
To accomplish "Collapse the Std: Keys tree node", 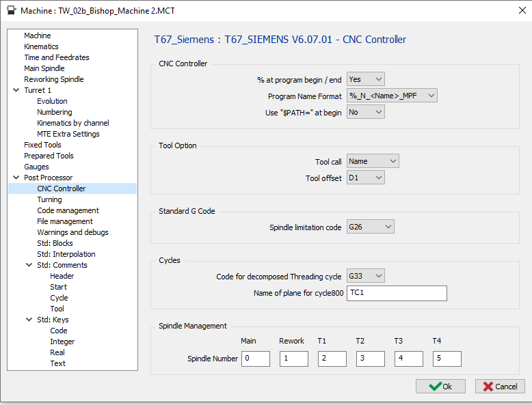I will click(29, 320).
